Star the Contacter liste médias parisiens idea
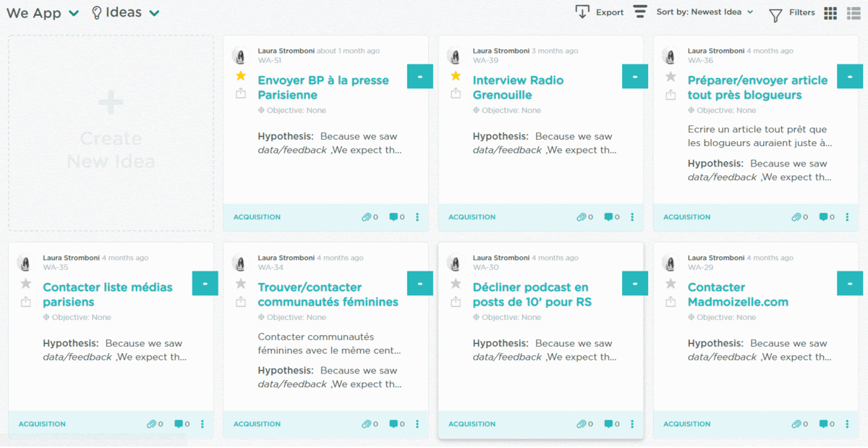 point(26,283)
